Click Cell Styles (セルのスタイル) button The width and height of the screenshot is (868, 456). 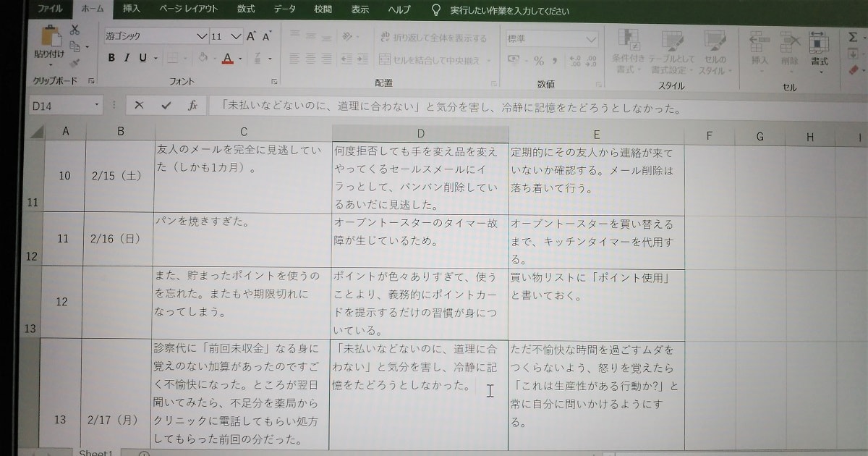pyautogui.click(x=715, y=52)
